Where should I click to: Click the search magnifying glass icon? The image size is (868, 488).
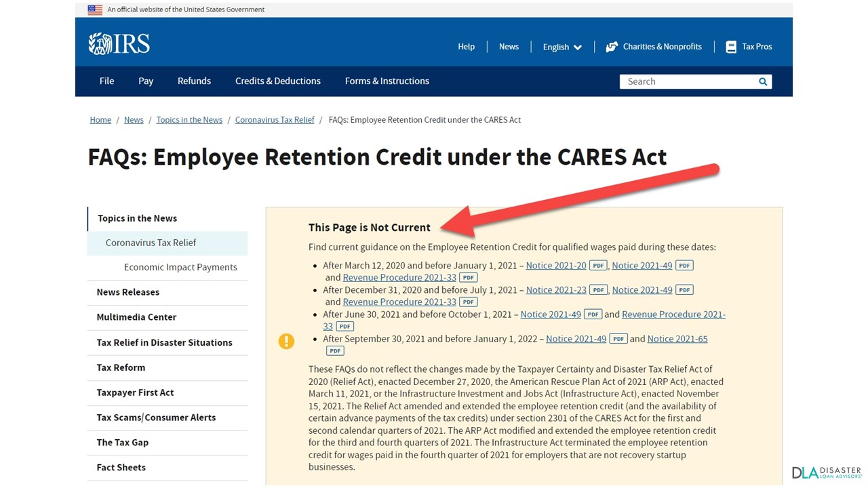[762, 81]
